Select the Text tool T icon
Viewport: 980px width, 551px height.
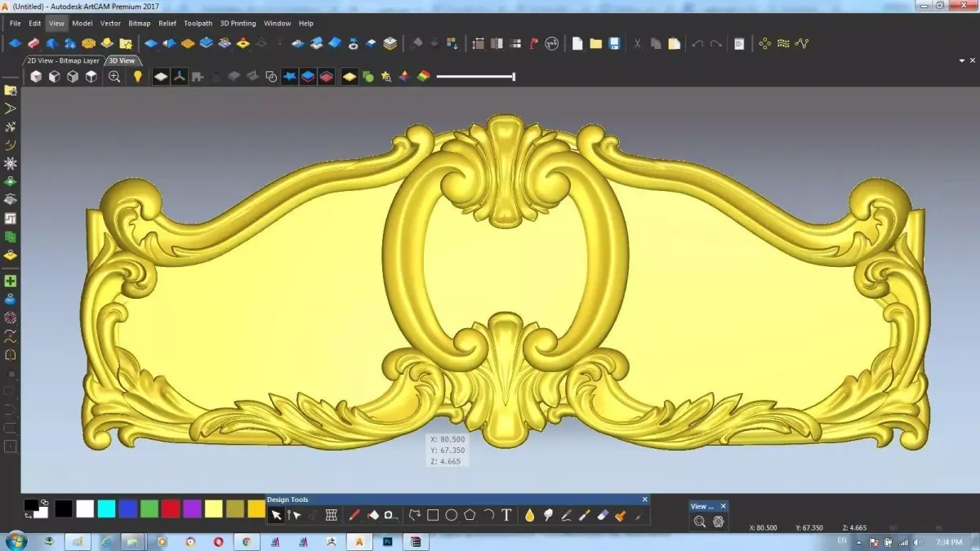(x=506, y=515)
